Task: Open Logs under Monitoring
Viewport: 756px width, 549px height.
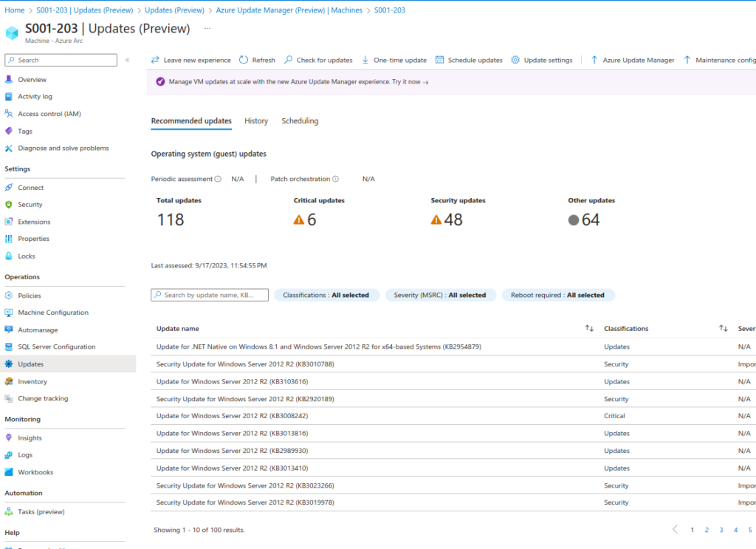Action: coord(25,455)
